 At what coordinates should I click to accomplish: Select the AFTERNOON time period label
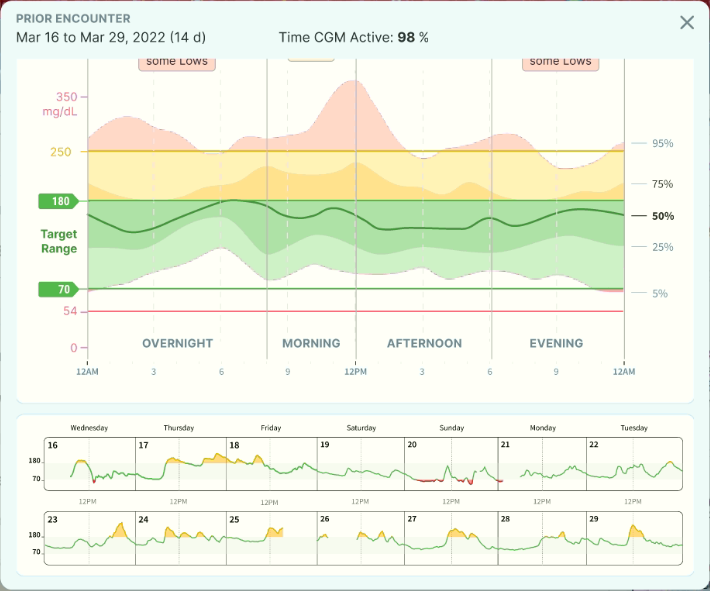point(424,343)
